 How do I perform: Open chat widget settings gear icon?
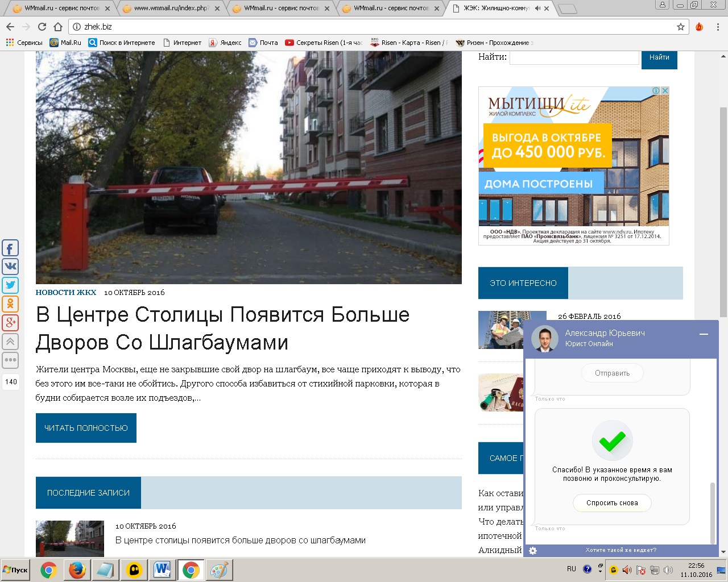click(x=533, y=550)
